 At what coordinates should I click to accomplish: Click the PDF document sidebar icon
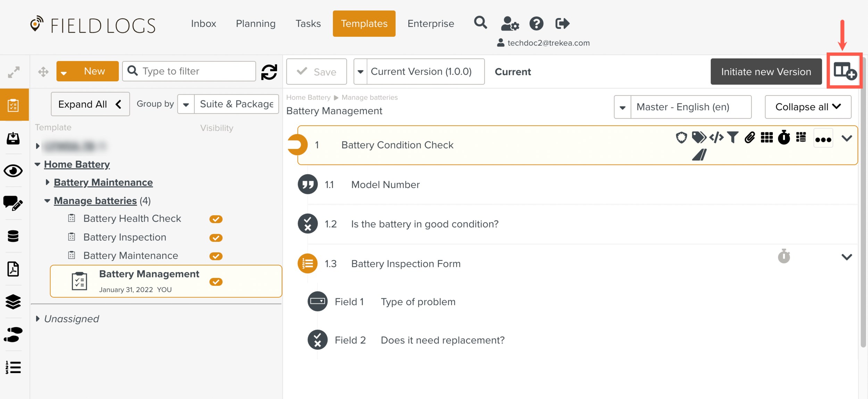[13, 269]
